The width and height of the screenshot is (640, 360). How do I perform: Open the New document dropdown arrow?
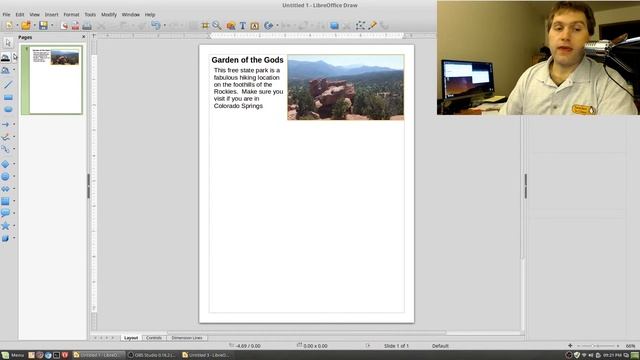[17, 26]
